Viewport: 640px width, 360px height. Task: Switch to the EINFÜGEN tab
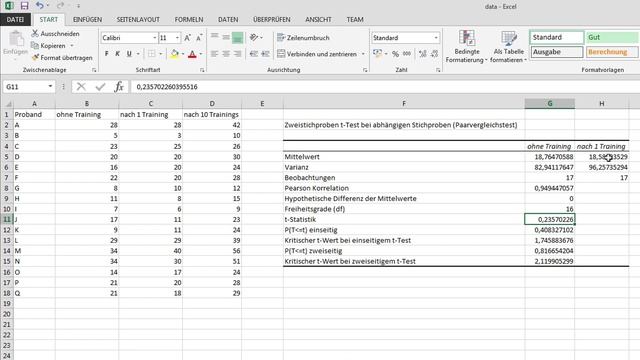click(x=87, y=20)
